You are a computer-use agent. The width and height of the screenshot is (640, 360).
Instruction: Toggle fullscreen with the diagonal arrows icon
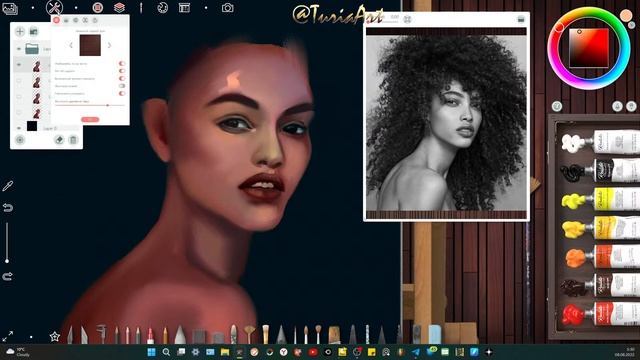pyautogui.click(x=7, y=336)
